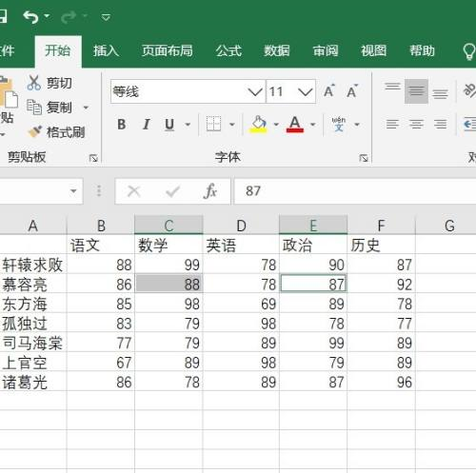The image size is (476, 473).
Task: Toggle Italic formatting
Action: coord(146,125)
